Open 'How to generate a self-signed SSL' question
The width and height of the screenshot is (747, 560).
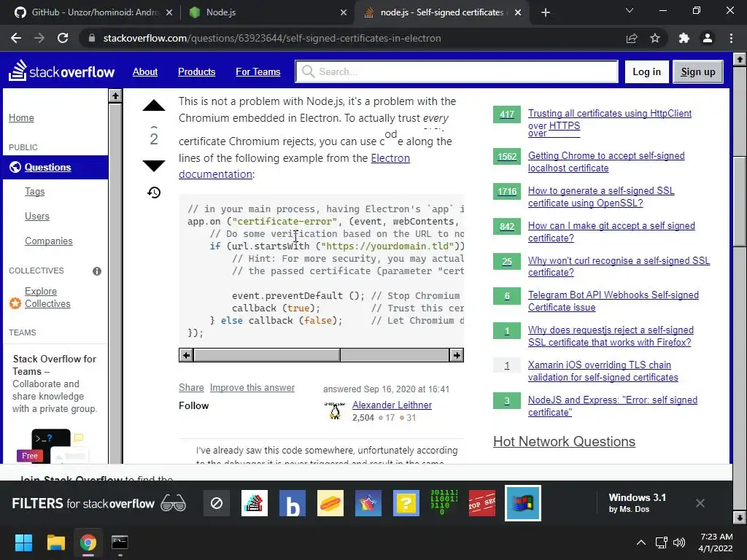click(601, 197)
